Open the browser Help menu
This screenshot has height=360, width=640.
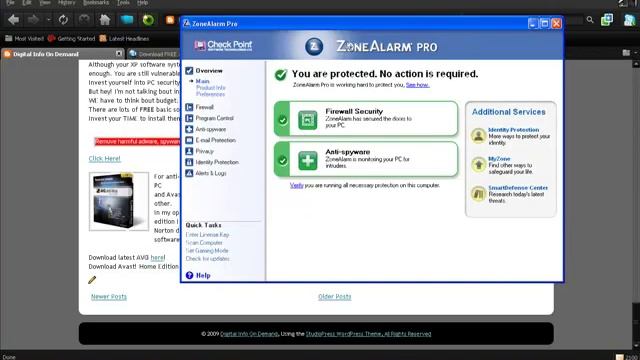pos(142,2)
